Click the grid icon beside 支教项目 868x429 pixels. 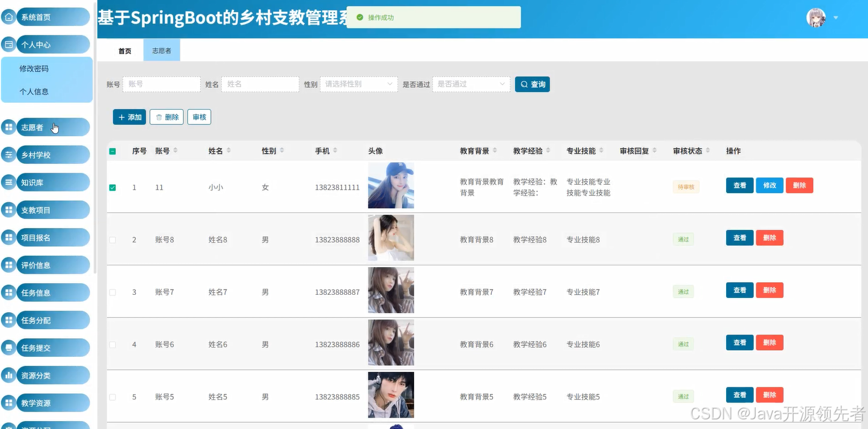(9, 209)
